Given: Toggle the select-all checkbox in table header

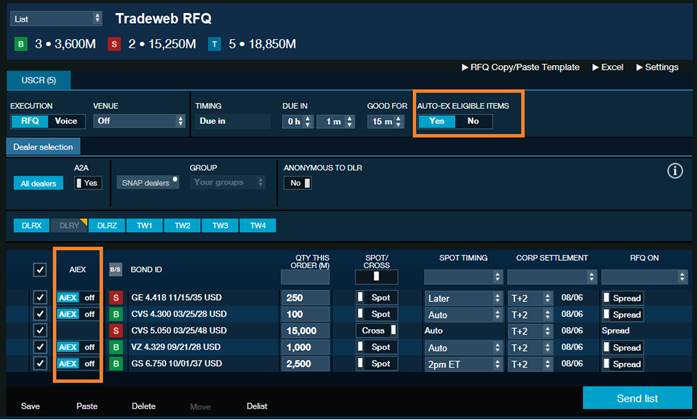Looking at the screenshot, I should coord(40,269).
